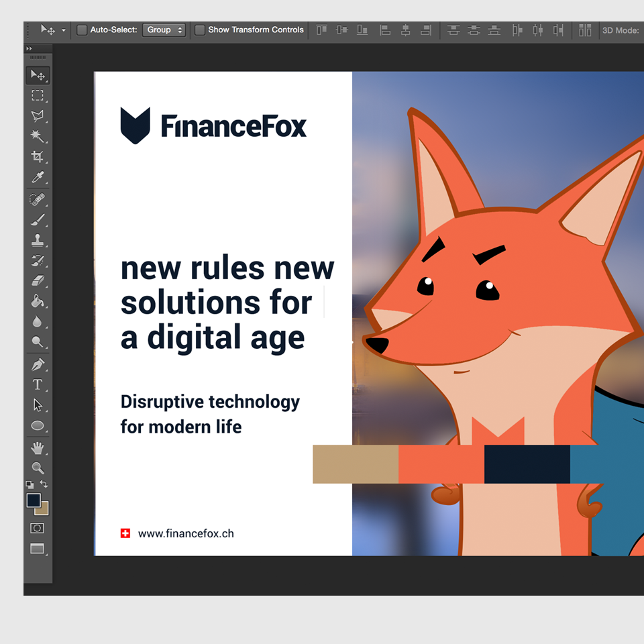The image size is (644, 644).
Task: Select the Eraser tool
Action: coord(38,281)
